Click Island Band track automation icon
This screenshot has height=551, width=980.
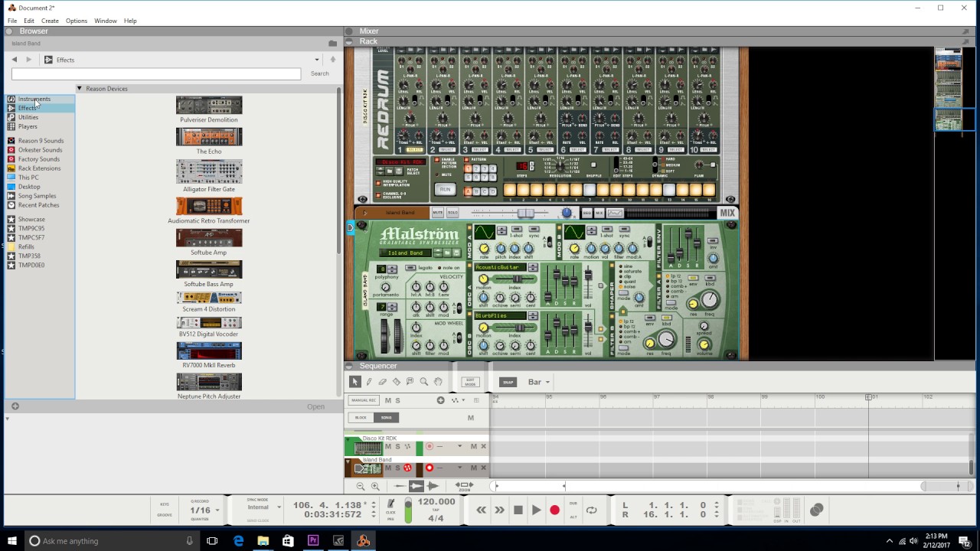click(407, 468)
